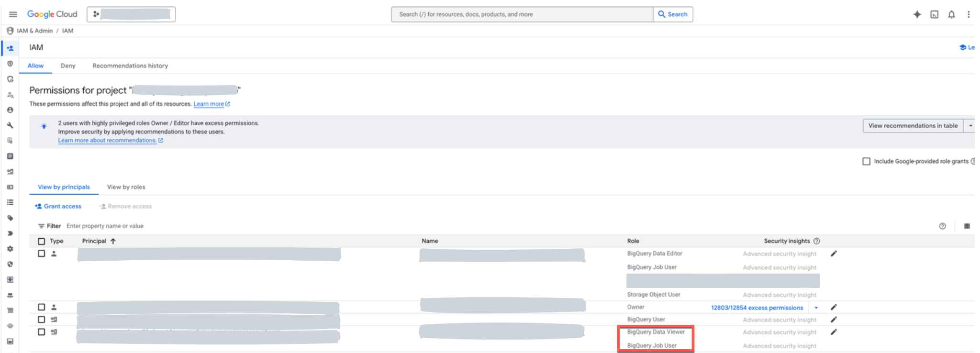This screenshot has height=353, width=980.
Task: Switch to the Deny tab
Action: point(68,66)
